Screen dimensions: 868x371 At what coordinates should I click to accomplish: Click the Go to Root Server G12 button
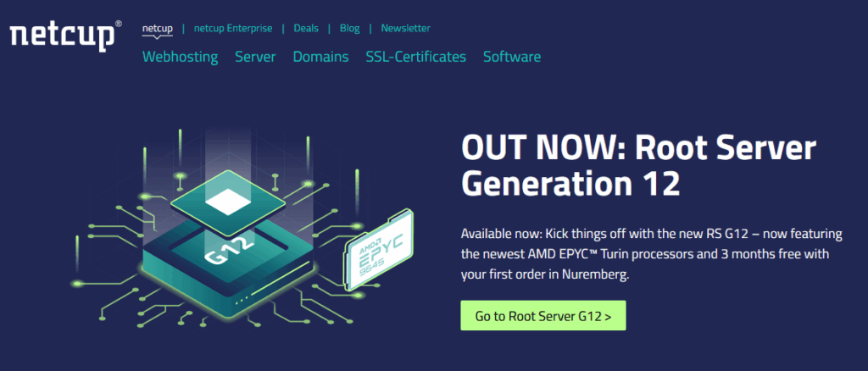point(543,316)
